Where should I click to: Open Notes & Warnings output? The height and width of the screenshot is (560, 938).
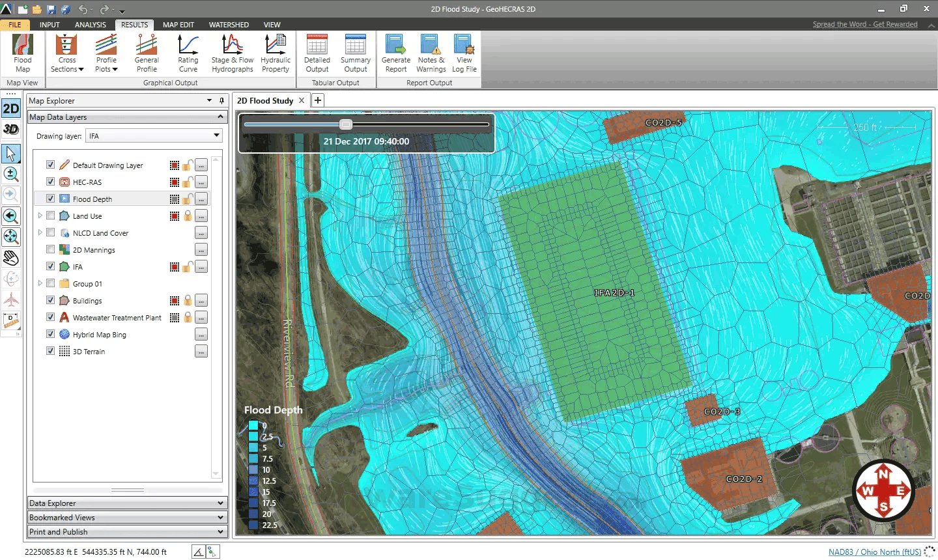click(x=430, y=52)
